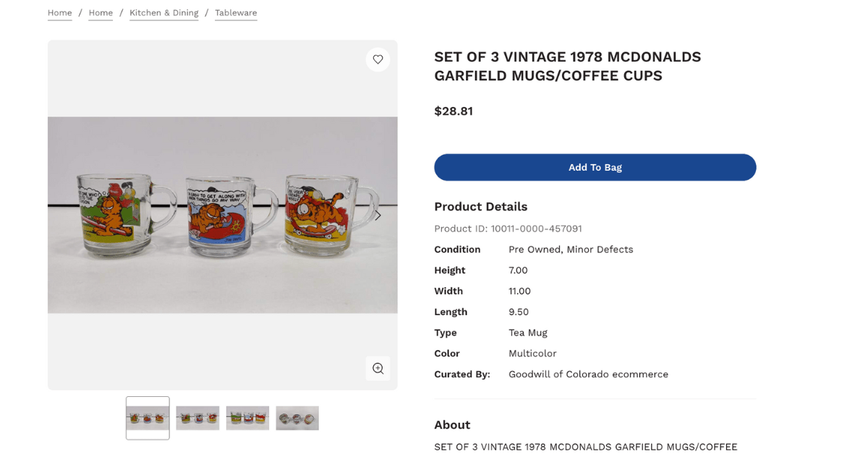The width and height of the screenshot is (868, 454).
Task: Show the fourth thumbnail of mug bottoms
Action: [297, 418]
